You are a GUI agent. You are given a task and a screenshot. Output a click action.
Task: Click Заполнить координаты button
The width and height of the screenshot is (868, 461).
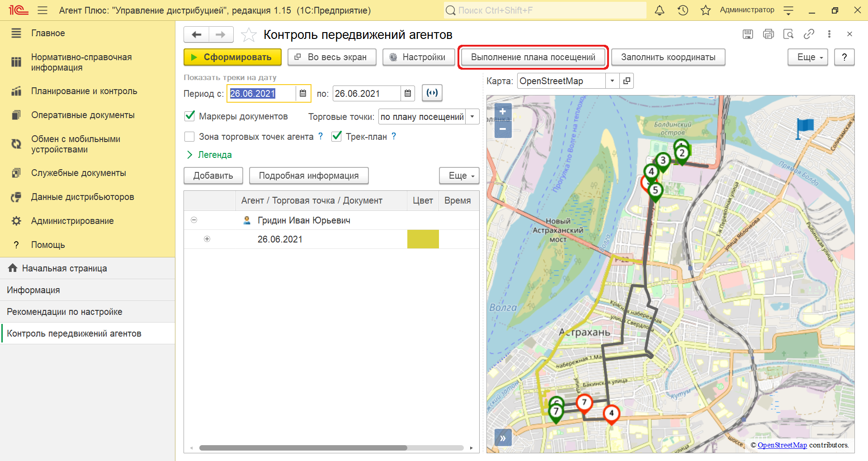(668, 57)
